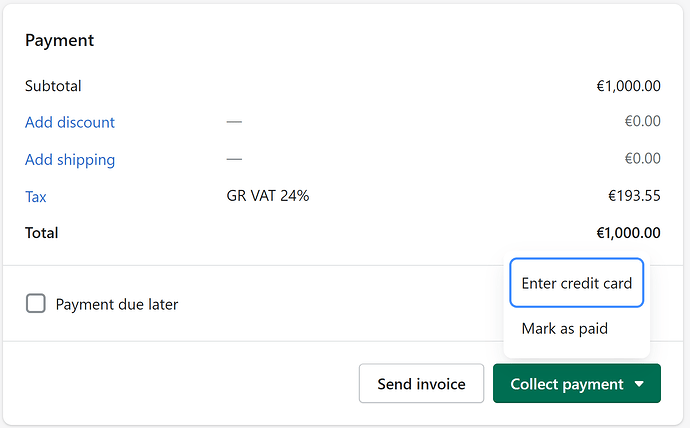Select the €193.55 tax amount
The width and height of the screenshot is (690, 428).
coord(634,196)
